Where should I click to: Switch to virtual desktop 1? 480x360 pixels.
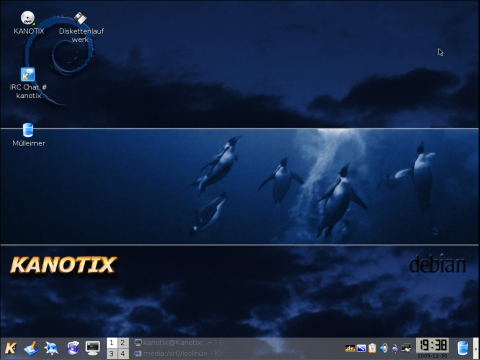pos(112,343)
